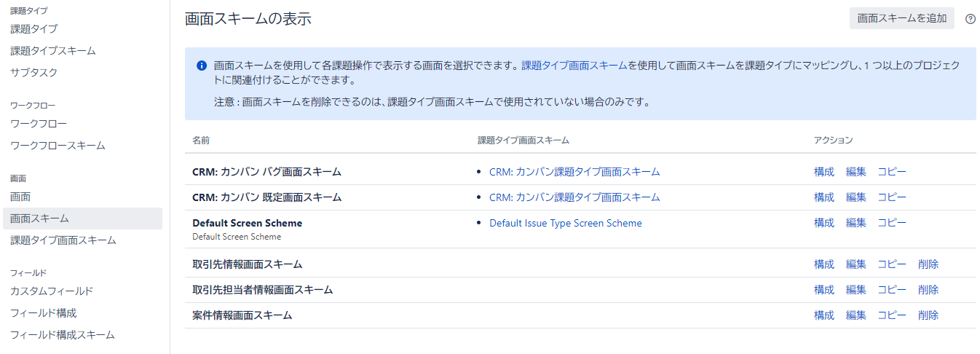Click 構成 for CRM: カンバン バグ画面スキーム
The width and height of the screenshot is (980, 354).
(824, 172)
